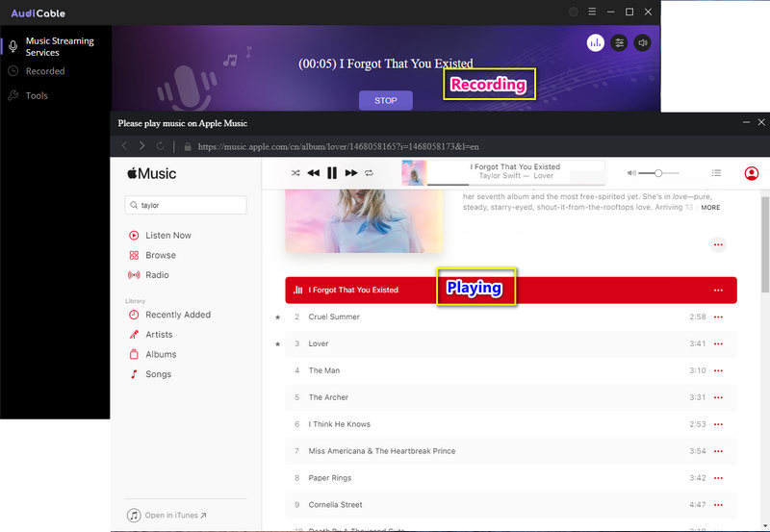Stop the current recording
Image resolution: width=770 pixels, height=532 pixels.
pos(386,101)
